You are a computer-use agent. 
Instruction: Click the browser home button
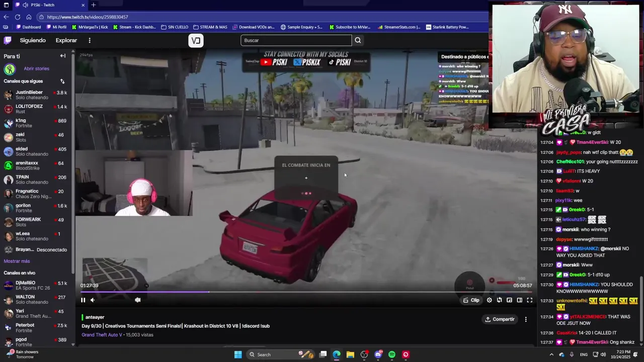click(x=29, y=17)
